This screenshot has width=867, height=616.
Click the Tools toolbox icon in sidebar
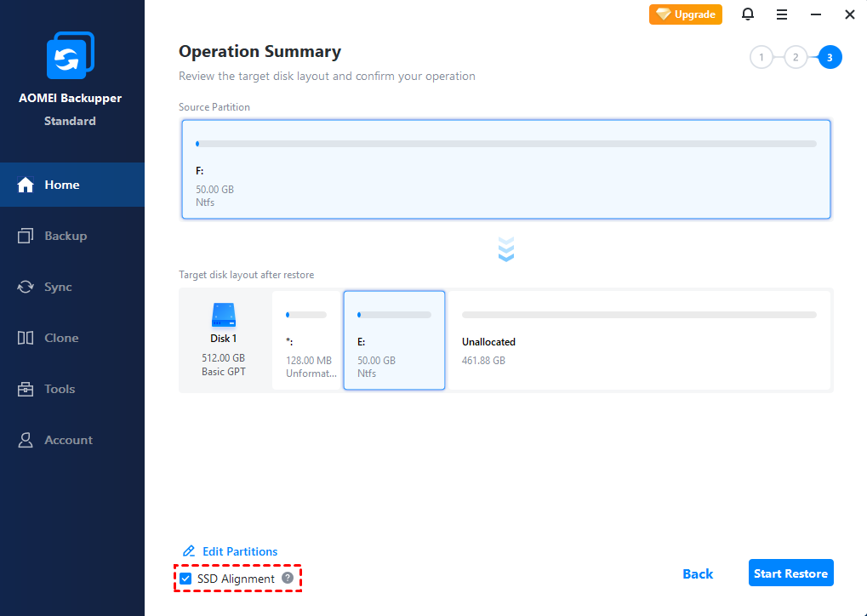point(26,389)
